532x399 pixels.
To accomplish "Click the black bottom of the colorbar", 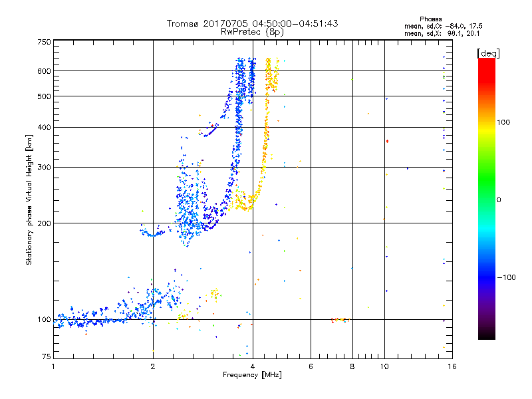I will pos(487,334).
